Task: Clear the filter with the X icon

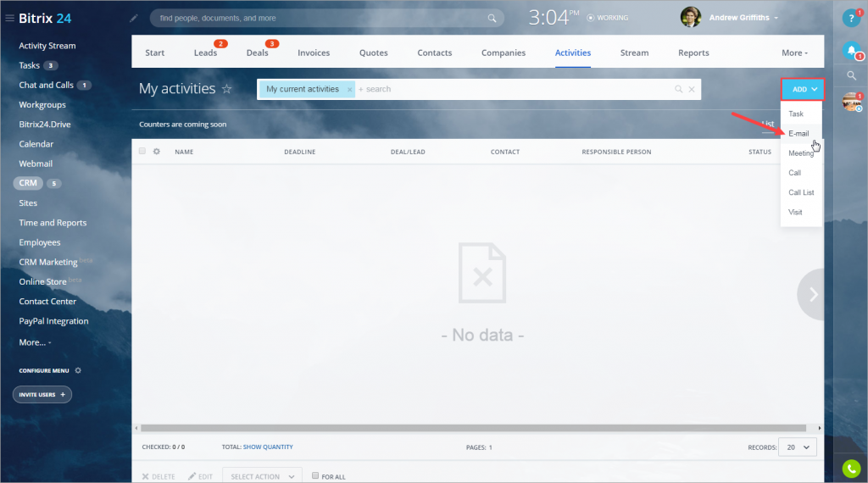Action: coord(692,89)
